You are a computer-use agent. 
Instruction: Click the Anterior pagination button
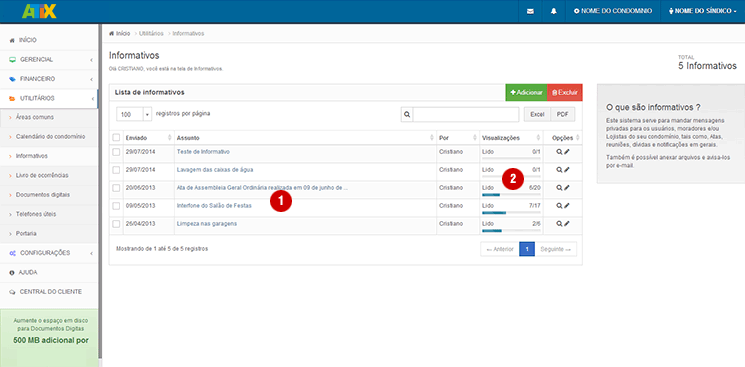500,249
